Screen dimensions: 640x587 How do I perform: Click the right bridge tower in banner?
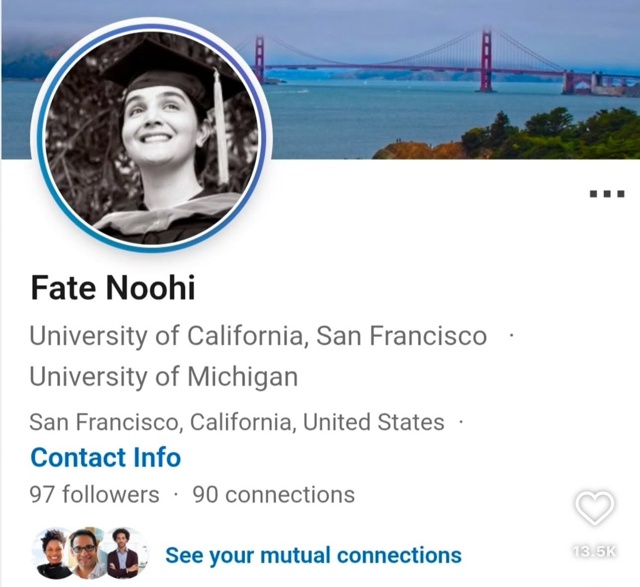pos(486,62)
